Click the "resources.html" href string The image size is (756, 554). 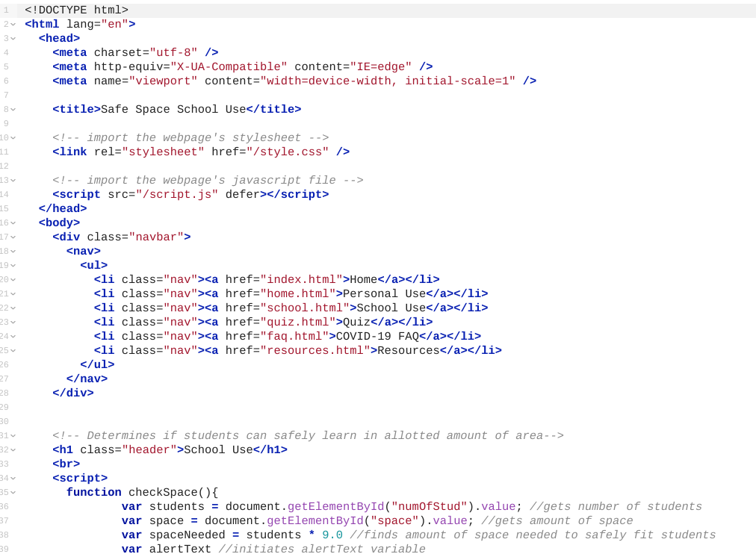[315, 350]
